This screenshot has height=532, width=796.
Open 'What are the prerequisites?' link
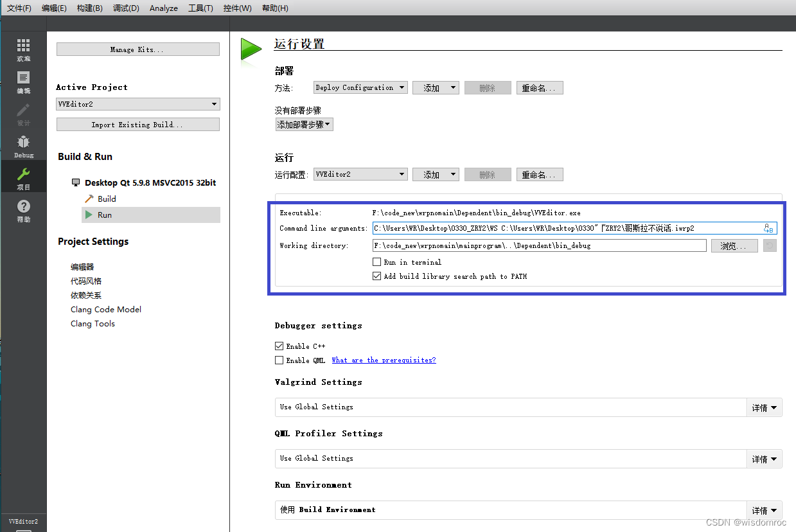pos(384,360)
